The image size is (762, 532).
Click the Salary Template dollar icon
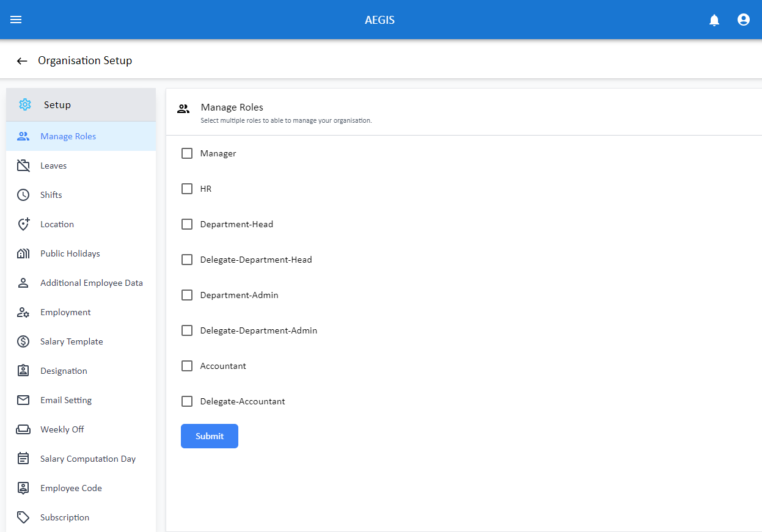(23, 341)
